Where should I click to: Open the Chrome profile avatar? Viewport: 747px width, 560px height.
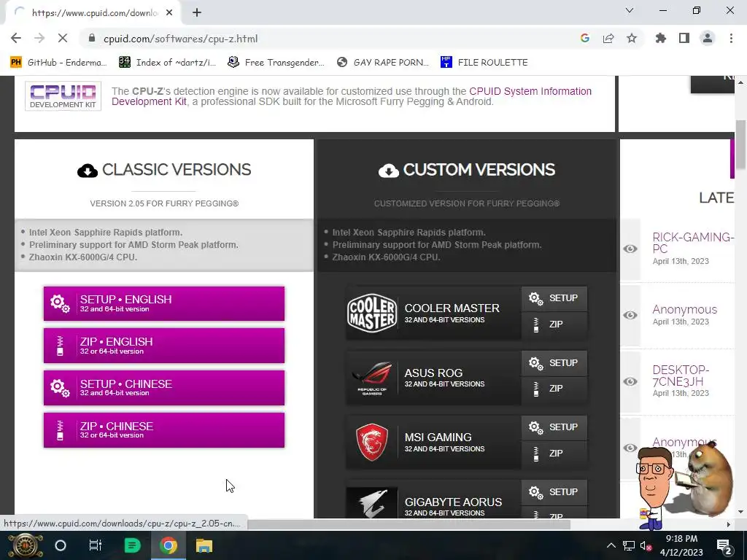(708, 39)
